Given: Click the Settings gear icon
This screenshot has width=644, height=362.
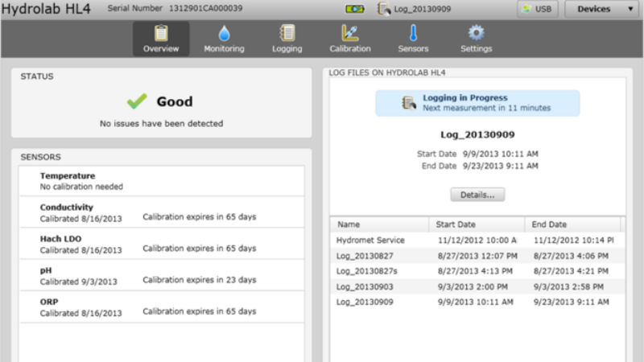Looking at the screenshot, I should point(476,33).
